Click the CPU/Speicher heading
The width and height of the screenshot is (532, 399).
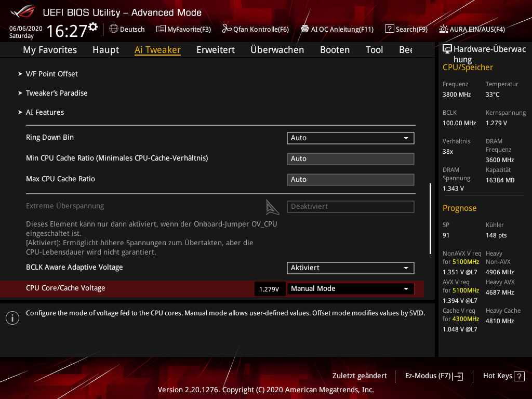click(468, 67)
